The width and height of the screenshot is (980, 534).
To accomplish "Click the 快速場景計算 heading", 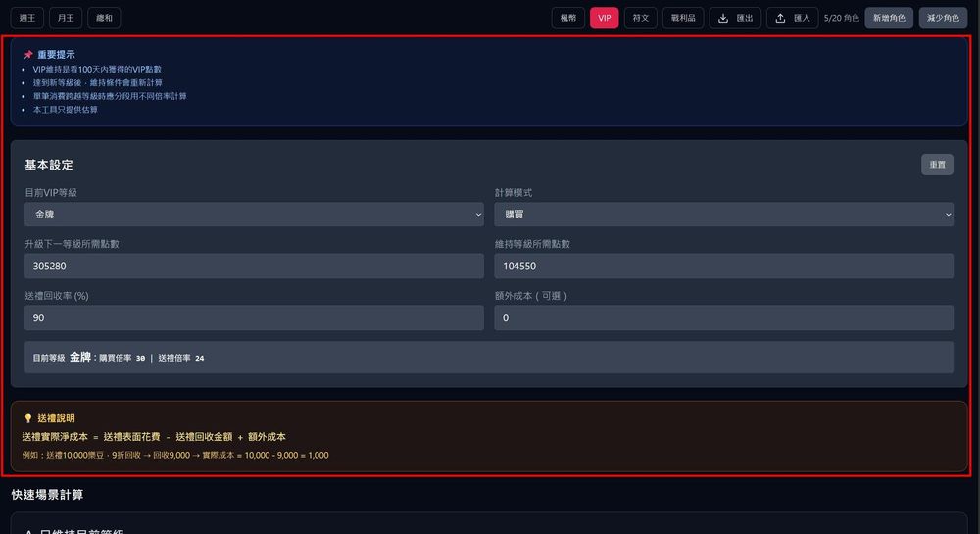I will [47, 495].
